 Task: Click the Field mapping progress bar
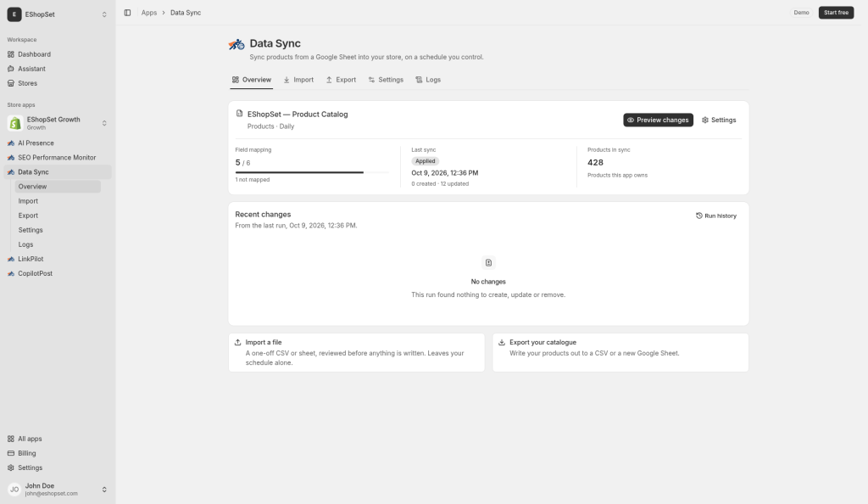[x=312, y=172]
